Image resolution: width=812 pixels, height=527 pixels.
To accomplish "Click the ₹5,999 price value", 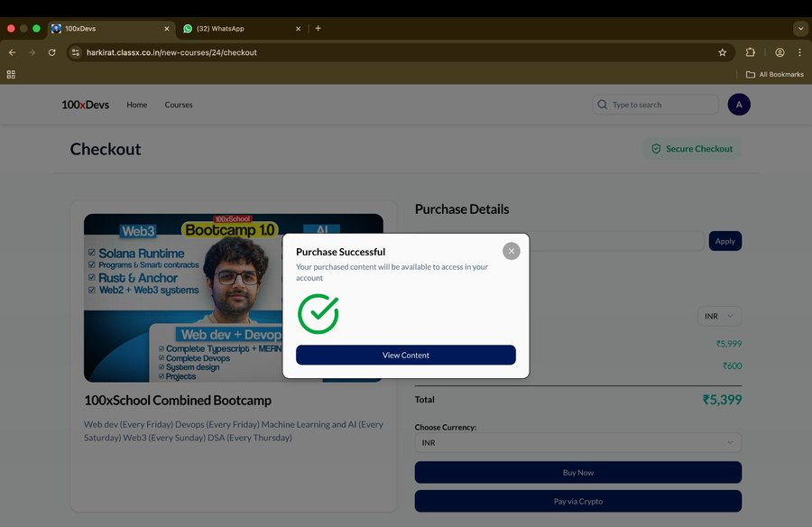I will click(x=729, y=344).
